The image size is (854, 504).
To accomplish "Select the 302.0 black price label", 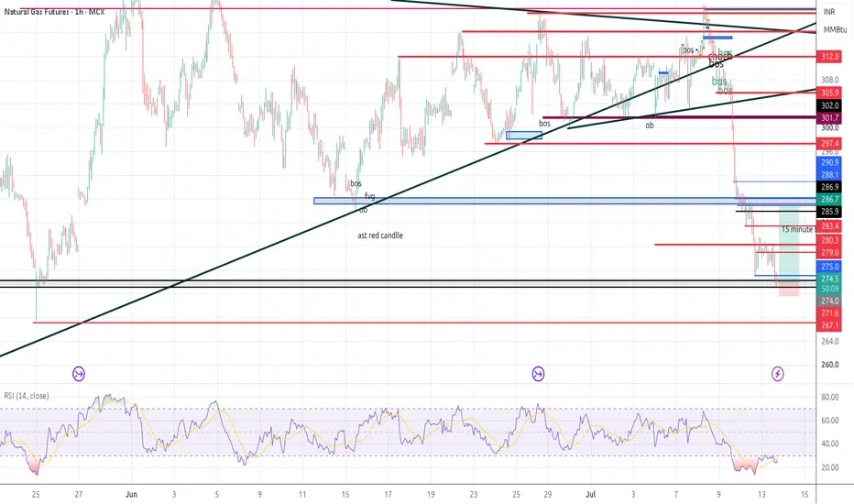I will [x=829, y=105].
